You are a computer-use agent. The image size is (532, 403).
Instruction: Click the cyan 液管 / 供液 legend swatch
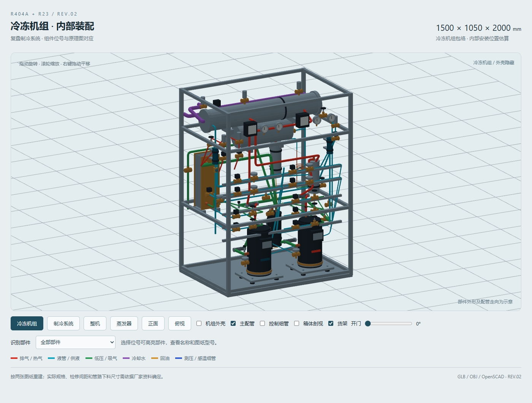(x=51, y=358)
